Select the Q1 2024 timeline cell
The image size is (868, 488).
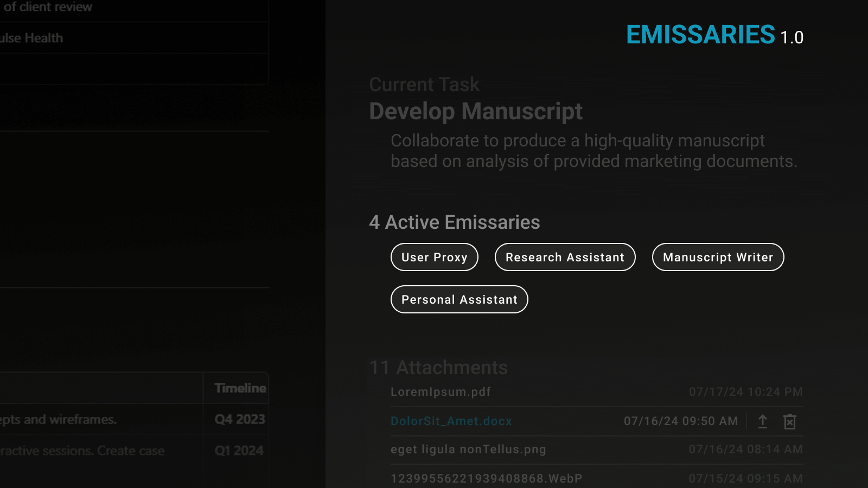click(x=239, y=451)
